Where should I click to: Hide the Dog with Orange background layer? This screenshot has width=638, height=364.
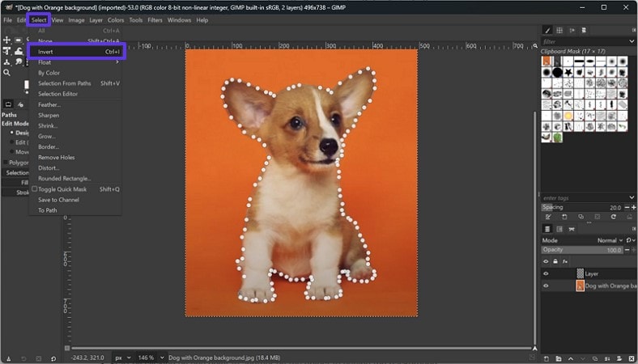[x=546, y=286]
